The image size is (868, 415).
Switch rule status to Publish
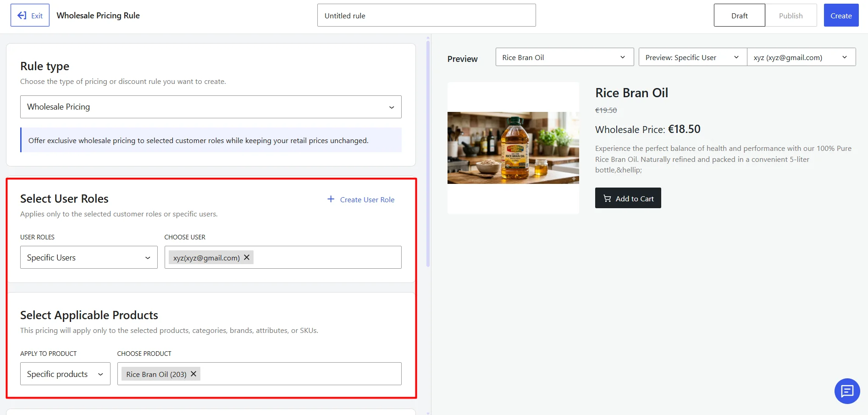(791, 15)
